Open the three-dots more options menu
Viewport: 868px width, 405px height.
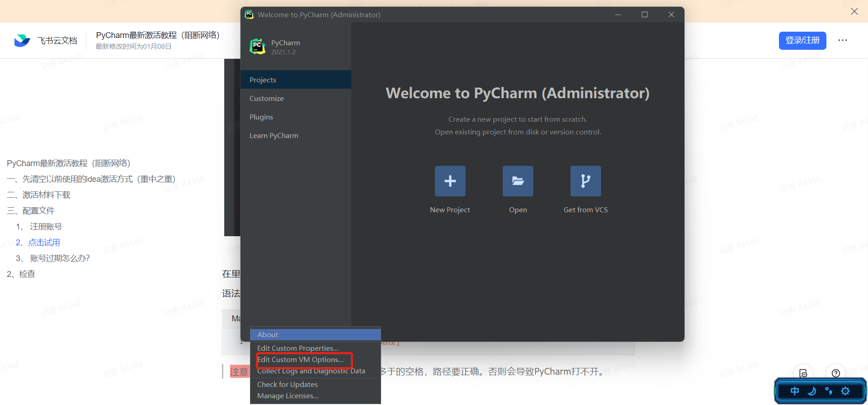[x=843, y=40]
